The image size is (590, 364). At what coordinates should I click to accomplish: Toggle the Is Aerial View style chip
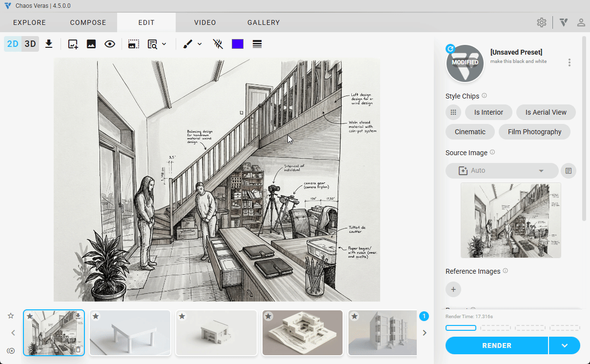coord(546,112)
